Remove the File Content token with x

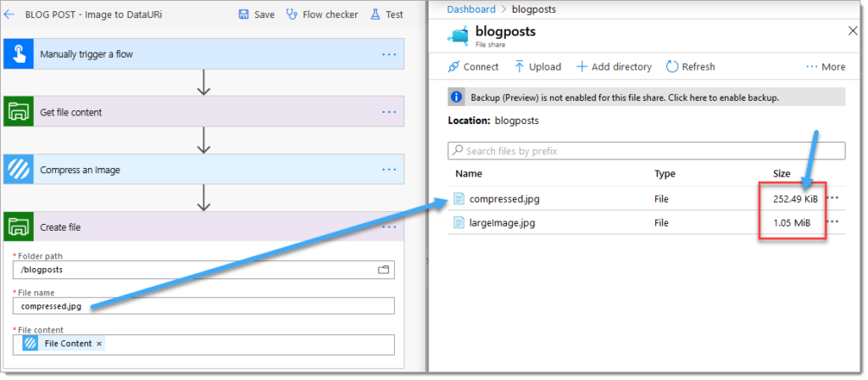[99, 344]
